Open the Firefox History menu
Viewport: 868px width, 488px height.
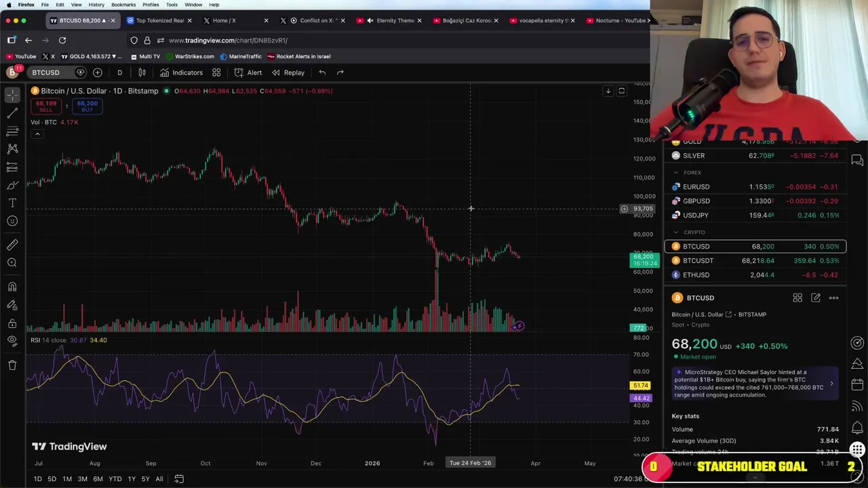96,5
